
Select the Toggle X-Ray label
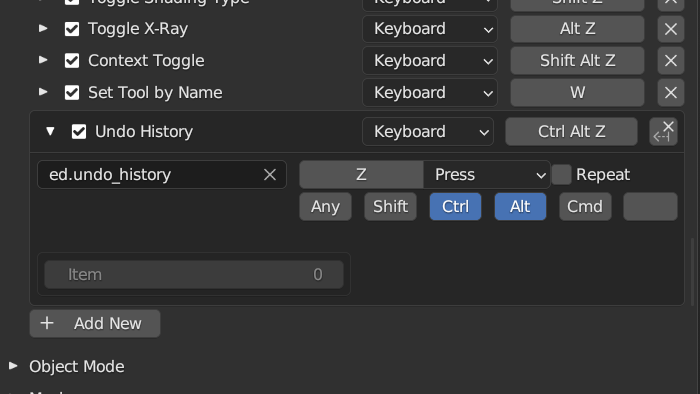pyautogui.click(x=138, y=29)
